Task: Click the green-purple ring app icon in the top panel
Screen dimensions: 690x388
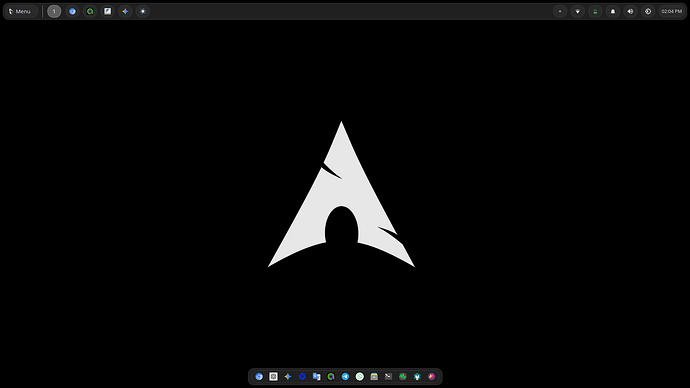Action: (90, 11)
